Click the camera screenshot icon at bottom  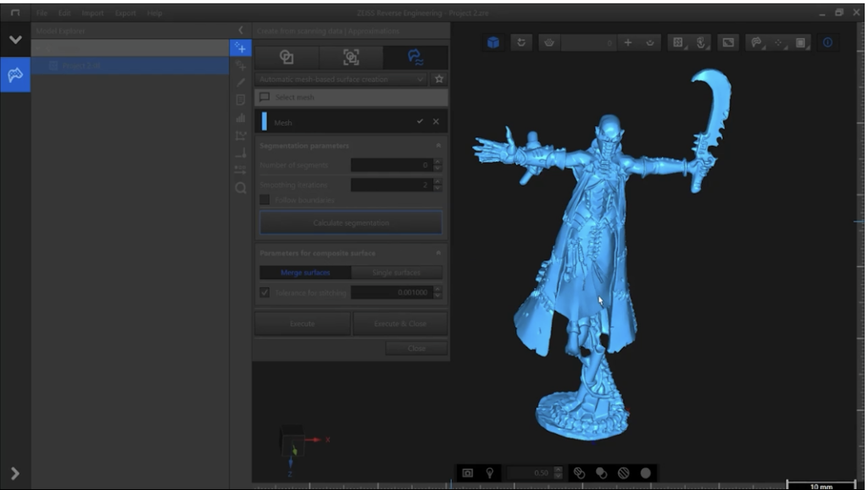click(467, 473)
